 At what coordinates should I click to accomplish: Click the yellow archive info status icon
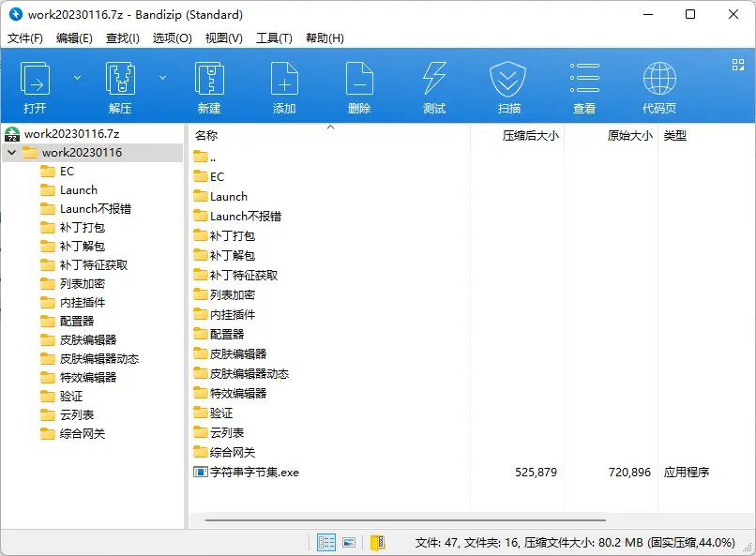[377, 543]
